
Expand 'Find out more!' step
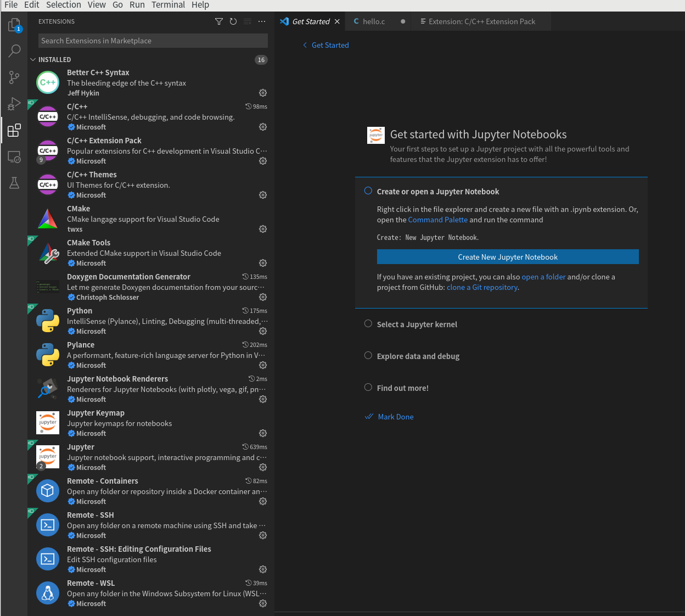(402, 388)
